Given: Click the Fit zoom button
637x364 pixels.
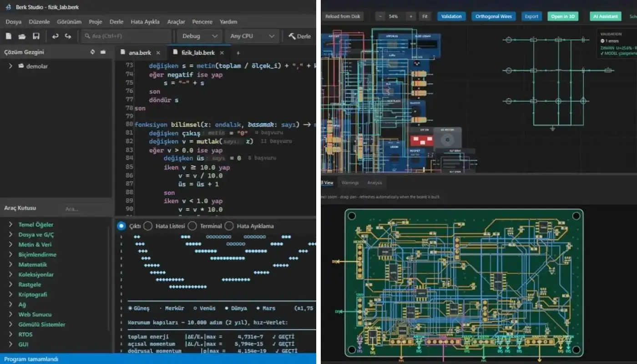Looking at the screenshot, I should (425, 16).
